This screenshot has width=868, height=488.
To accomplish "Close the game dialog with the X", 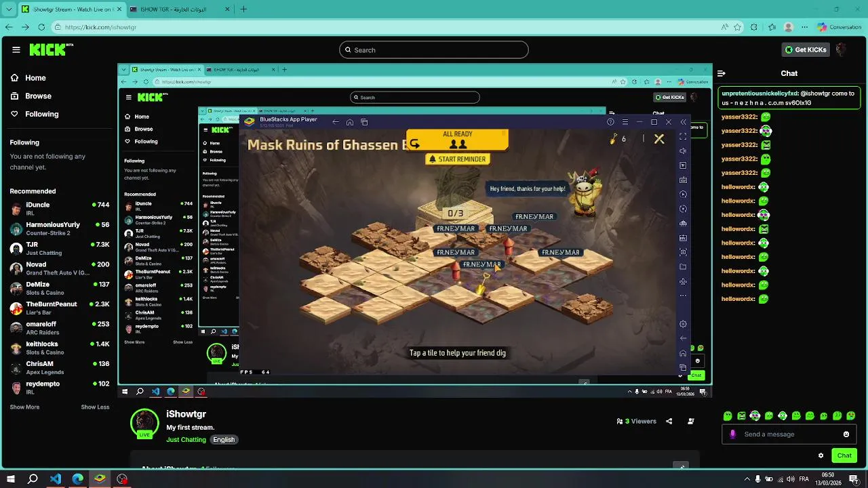I will (x=659, y=139).
